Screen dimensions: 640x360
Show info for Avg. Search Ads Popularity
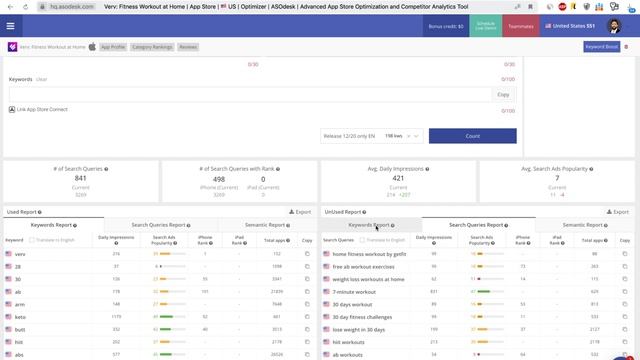click(591, 169)
